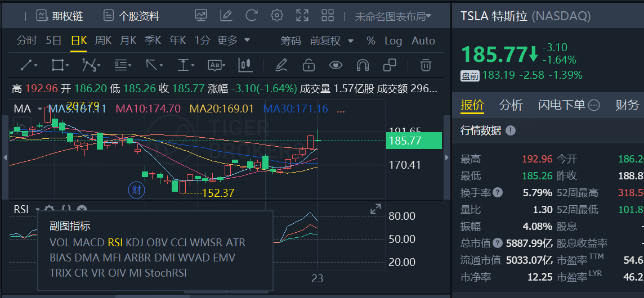Enter fullscreen with the expand corners icon
The width and height of the screenshot is (644, 298).
302,16
